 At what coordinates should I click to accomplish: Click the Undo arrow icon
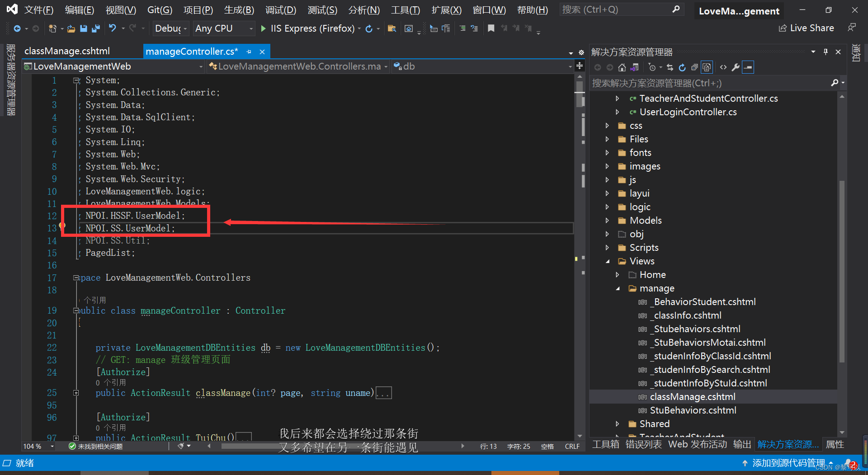pyautogui.click(x=112, y=28)
